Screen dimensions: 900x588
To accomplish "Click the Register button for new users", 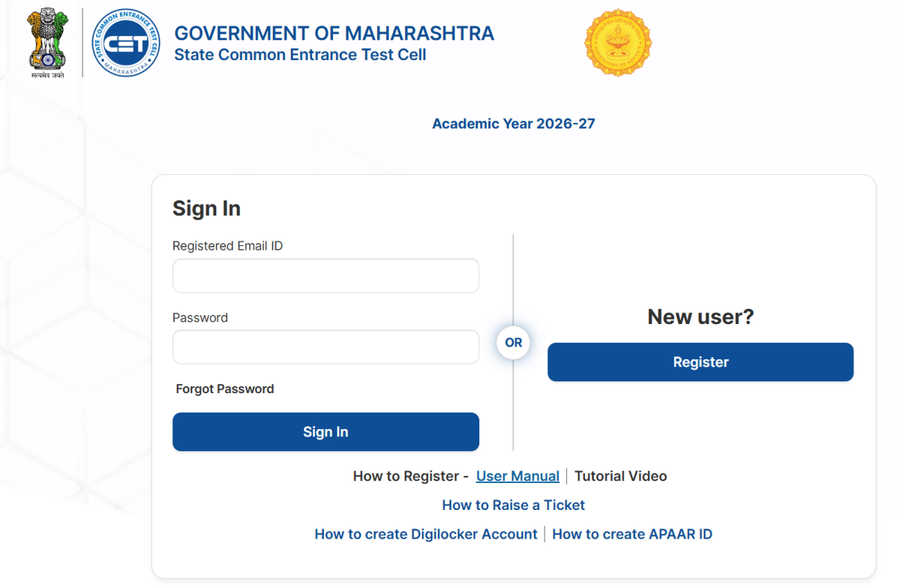I will [x=700, y=361].
